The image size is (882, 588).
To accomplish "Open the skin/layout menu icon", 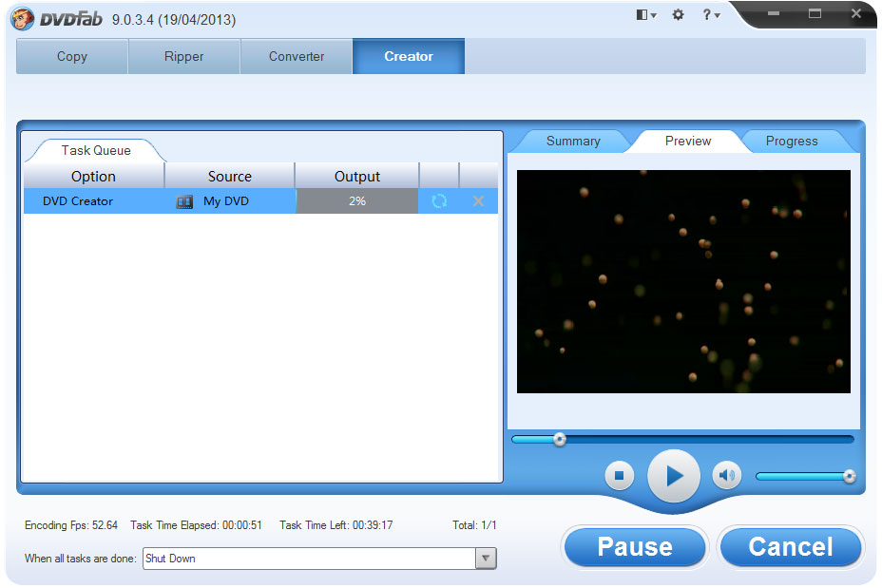I will pos(645,15).
